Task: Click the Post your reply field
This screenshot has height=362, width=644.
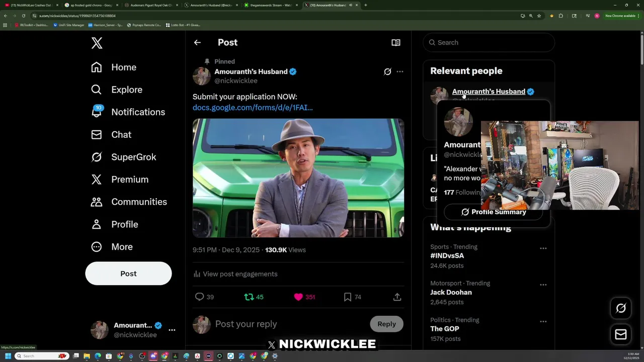Action: point(289,324)
